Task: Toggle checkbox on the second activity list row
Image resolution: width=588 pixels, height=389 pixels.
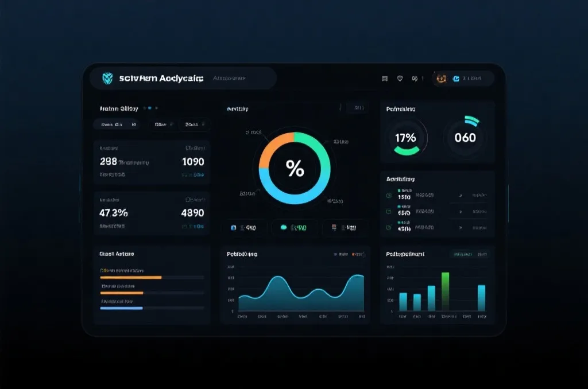Action: [389, 212]
